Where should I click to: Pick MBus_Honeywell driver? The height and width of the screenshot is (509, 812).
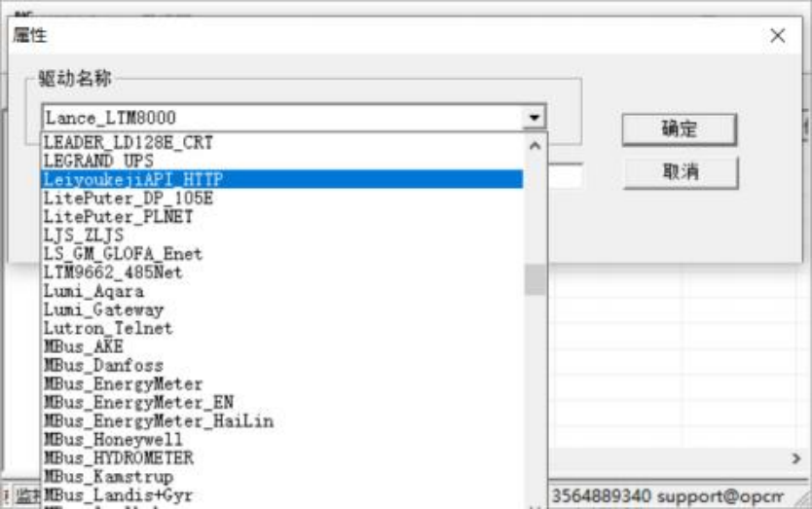click(282, 440)
